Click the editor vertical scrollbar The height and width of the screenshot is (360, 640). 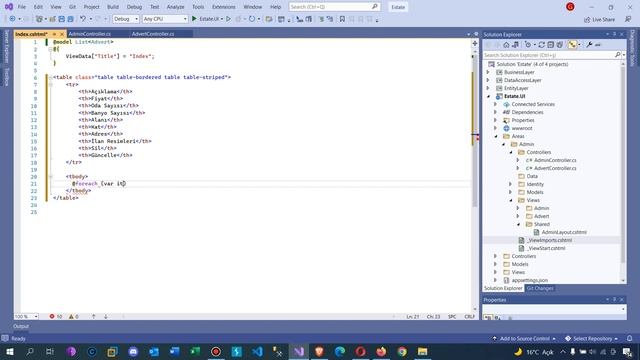[475, 180]
